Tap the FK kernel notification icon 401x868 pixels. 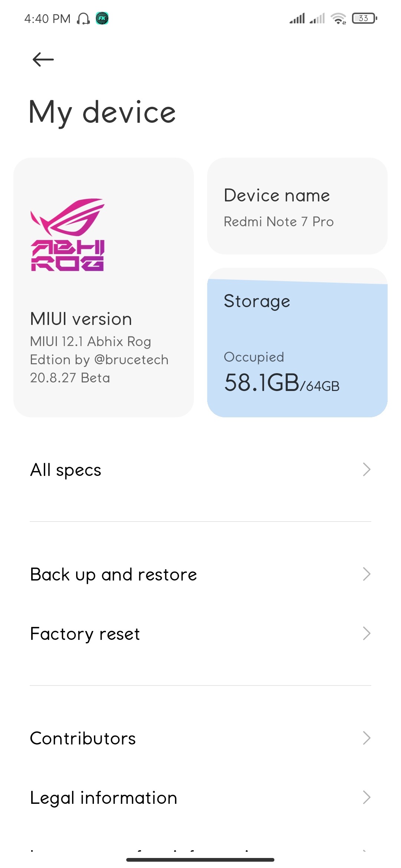coord(102,18)
